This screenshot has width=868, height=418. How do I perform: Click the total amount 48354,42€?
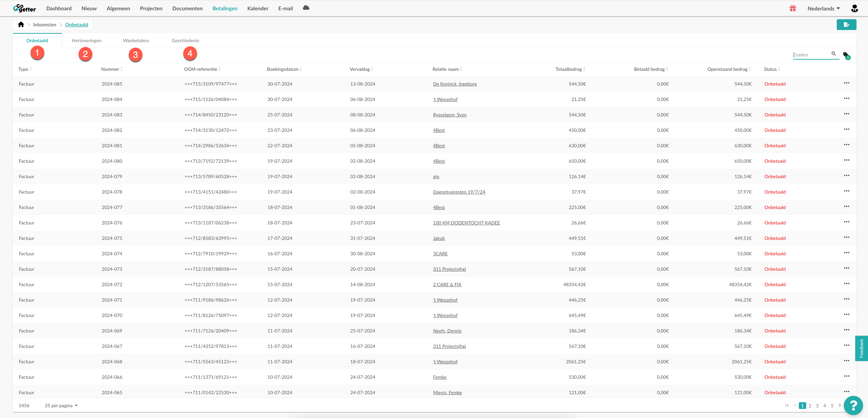pos(575,285)
